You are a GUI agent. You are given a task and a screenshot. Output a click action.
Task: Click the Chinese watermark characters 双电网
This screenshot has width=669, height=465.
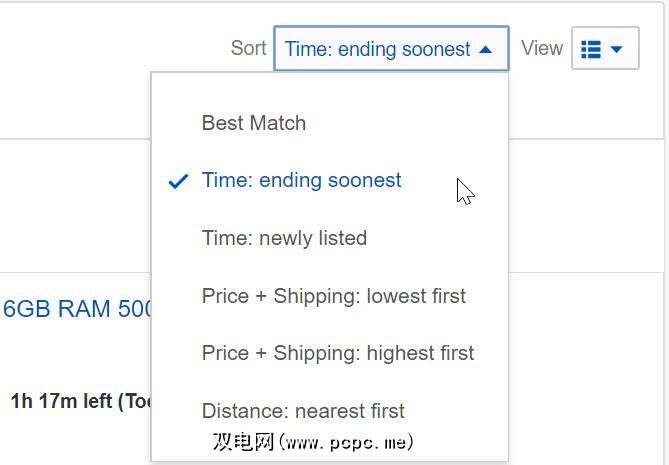pos(243,441)
